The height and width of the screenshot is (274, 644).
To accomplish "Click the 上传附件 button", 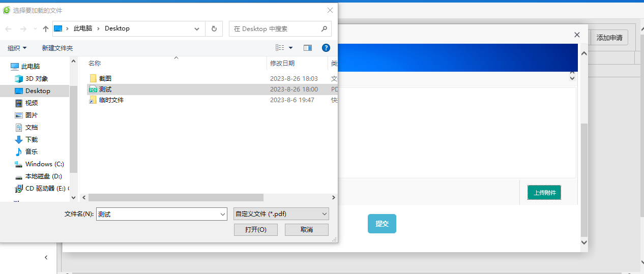I will (x=544, y=193).
